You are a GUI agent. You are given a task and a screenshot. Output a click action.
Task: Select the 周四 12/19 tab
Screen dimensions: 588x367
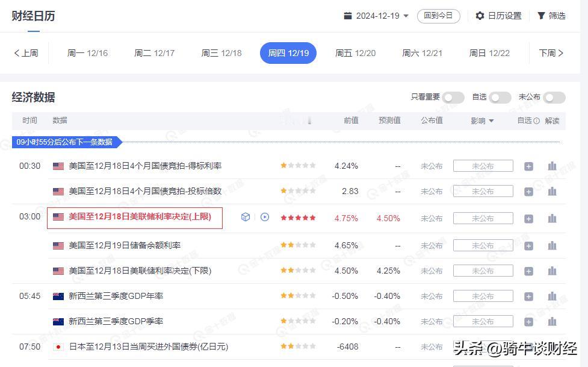[x=288, y=53]
